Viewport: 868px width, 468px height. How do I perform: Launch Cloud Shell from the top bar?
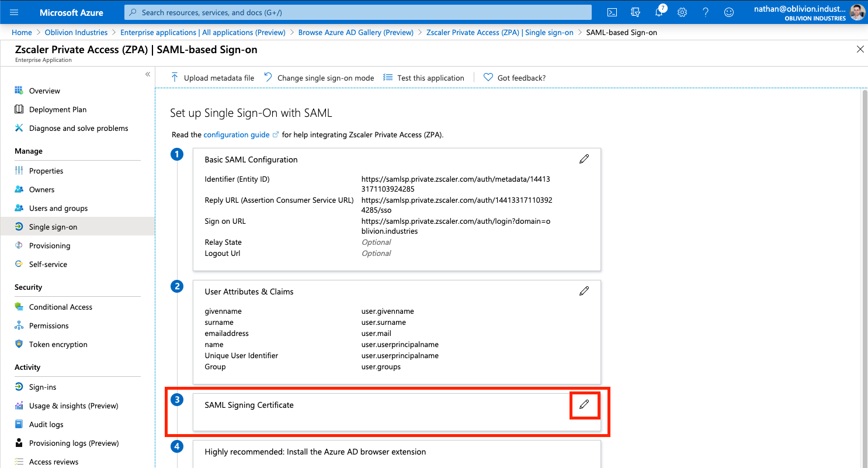pos(612,12)
